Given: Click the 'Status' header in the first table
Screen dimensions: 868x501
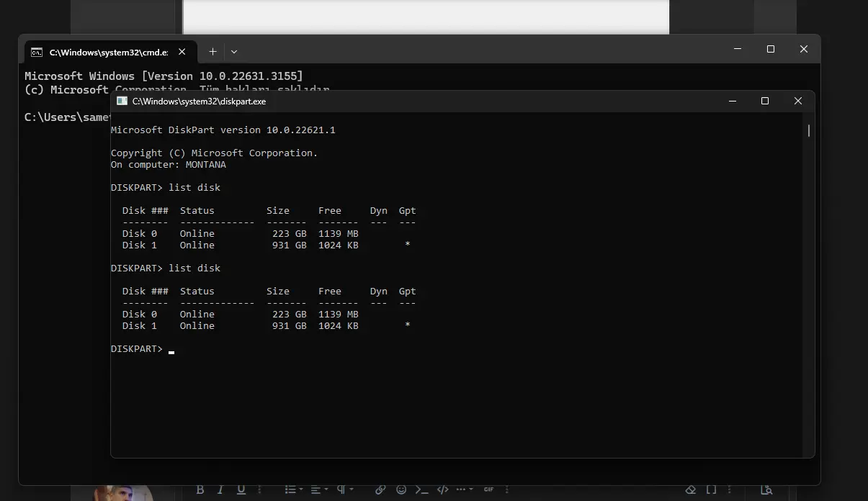Looking at the screenshot, I should 197,211.
